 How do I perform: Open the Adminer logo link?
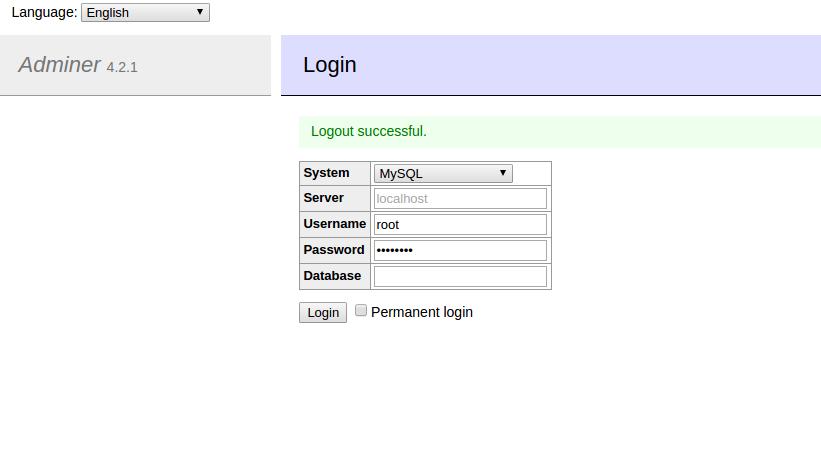coord(60,65)
